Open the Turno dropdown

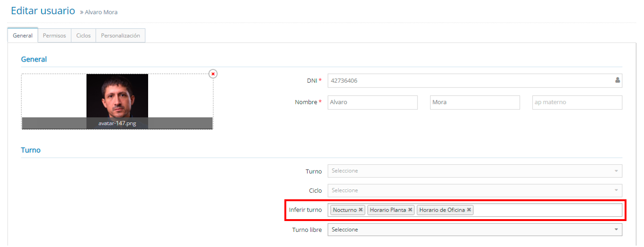point(475,171)
